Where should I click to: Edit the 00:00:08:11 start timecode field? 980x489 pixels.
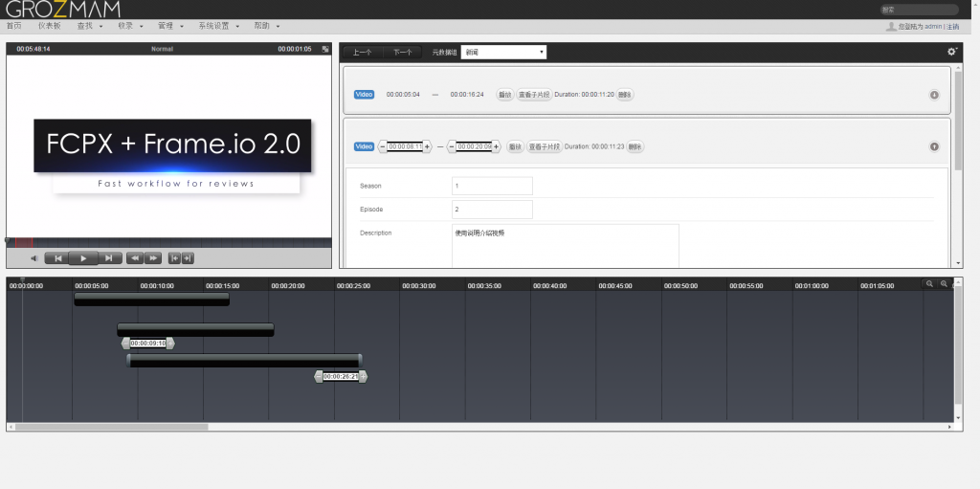(x=405, y=147)
